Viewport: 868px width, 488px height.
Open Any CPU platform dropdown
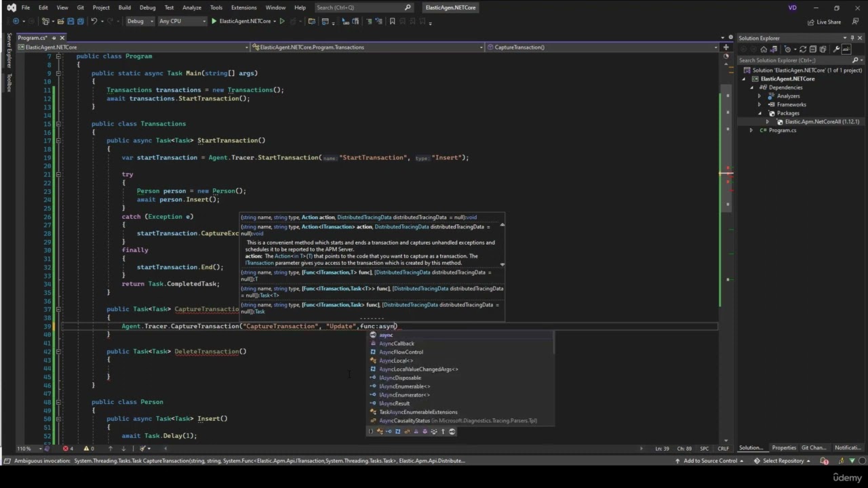(182, 21)
